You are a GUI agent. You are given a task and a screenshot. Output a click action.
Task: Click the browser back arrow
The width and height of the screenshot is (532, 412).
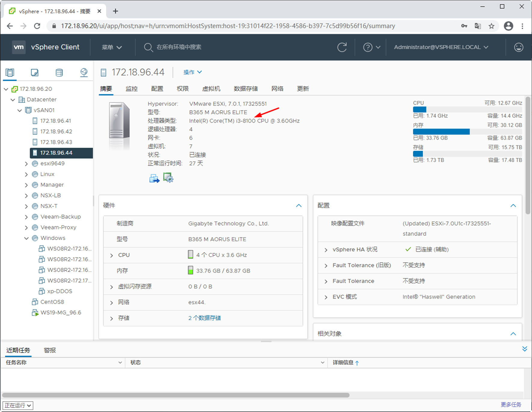click(10, 26)
